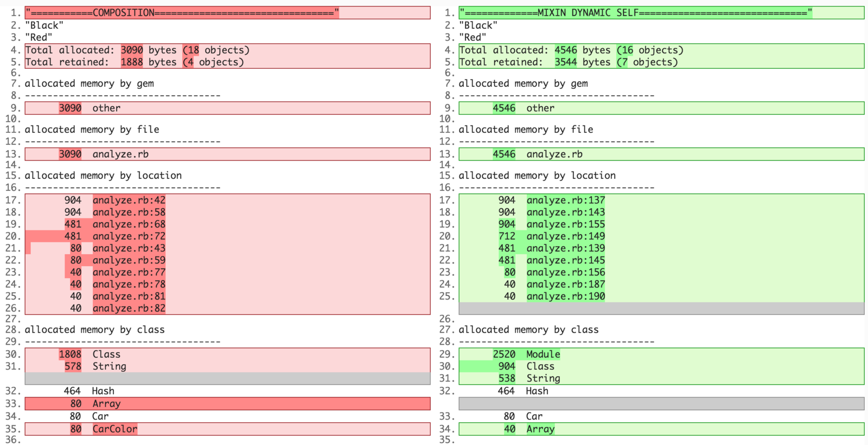Viewport: 868px width, 445px height.
Task: Select the 712 analyze.rb:149 entry
Action: (x=565, y=236)
